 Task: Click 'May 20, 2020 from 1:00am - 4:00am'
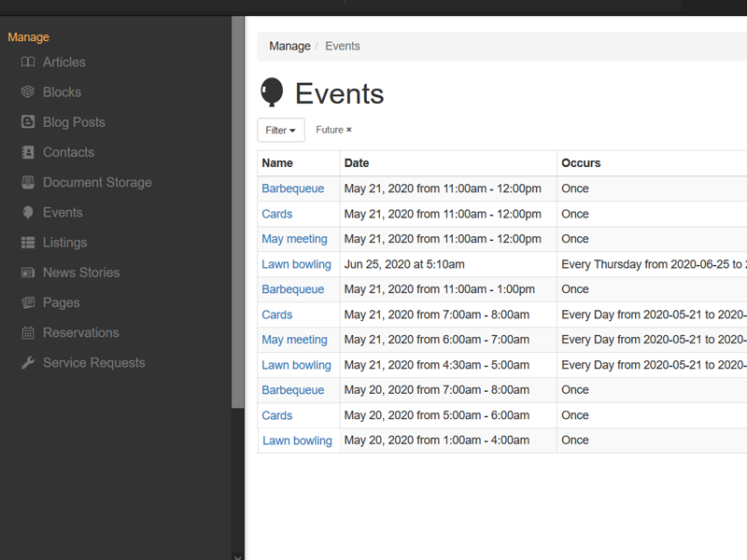(x=437, y=441)
